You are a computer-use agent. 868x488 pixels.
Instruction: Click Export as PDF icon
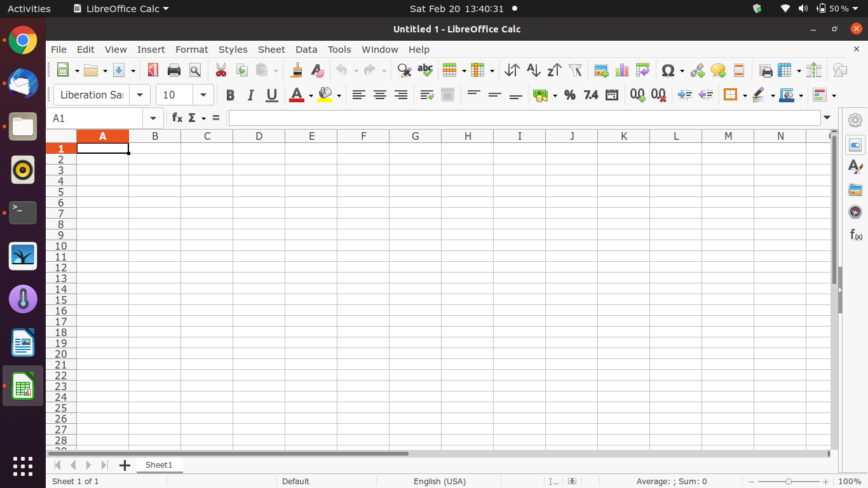(153, 70)
